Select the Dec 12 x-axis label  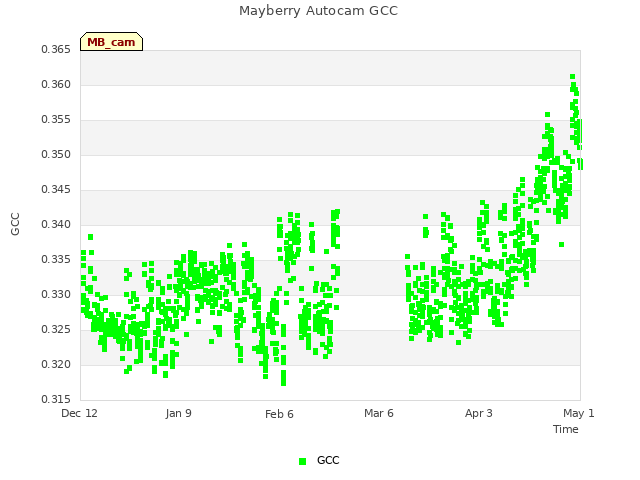pyautogui.click(x=79, y=413)
